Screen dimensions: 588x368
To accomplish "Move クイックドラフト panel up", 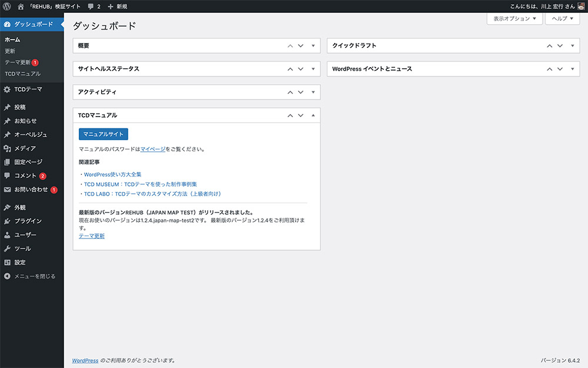I will pyautogui.click(x=549, y=46).
